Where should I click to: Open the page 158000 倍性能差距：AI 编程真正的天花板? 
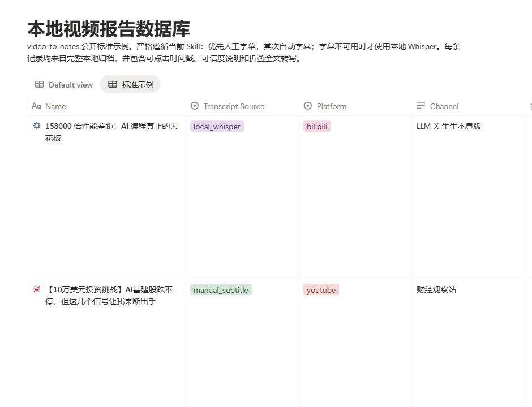111,132
